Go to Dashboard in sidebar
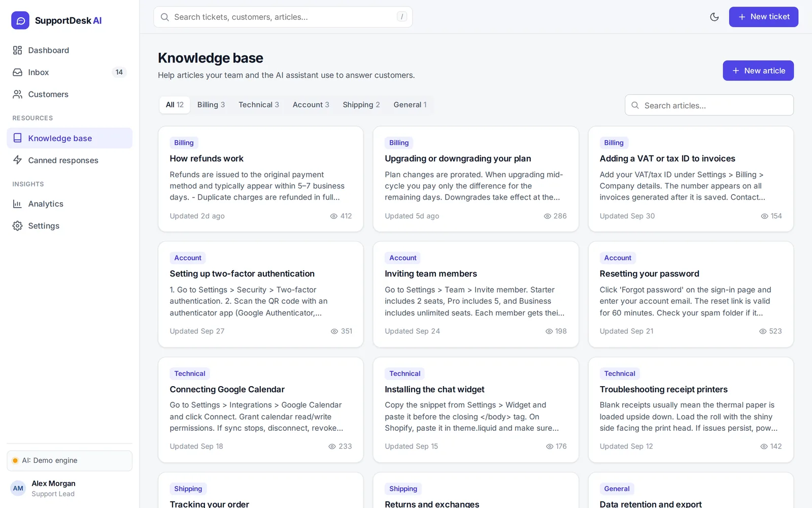This screenshot has width=812, height=508. [x=70, y=50]
